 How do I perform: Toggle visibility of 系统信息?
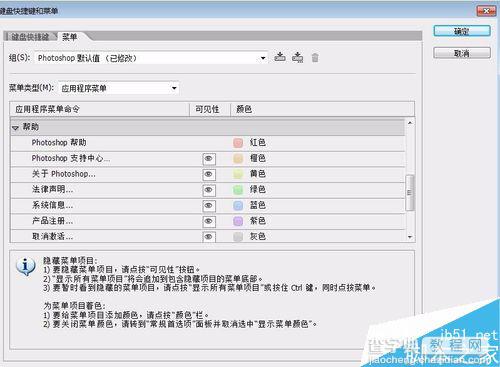point(209,206)
